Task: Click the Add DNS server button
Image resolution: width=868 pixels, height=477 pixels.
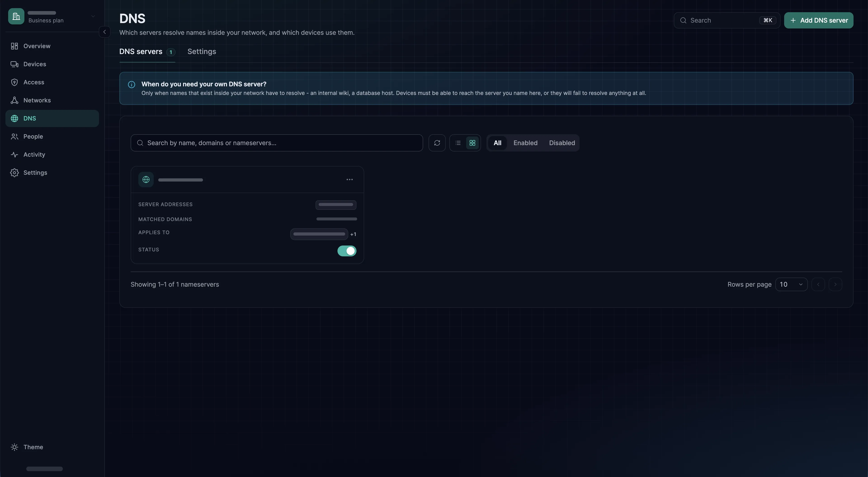Action: coord(818,20)
